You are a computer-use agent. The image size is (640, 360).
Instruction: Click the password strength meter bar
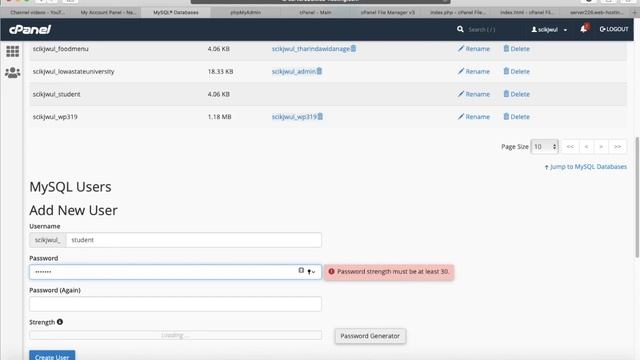(176, 336)
